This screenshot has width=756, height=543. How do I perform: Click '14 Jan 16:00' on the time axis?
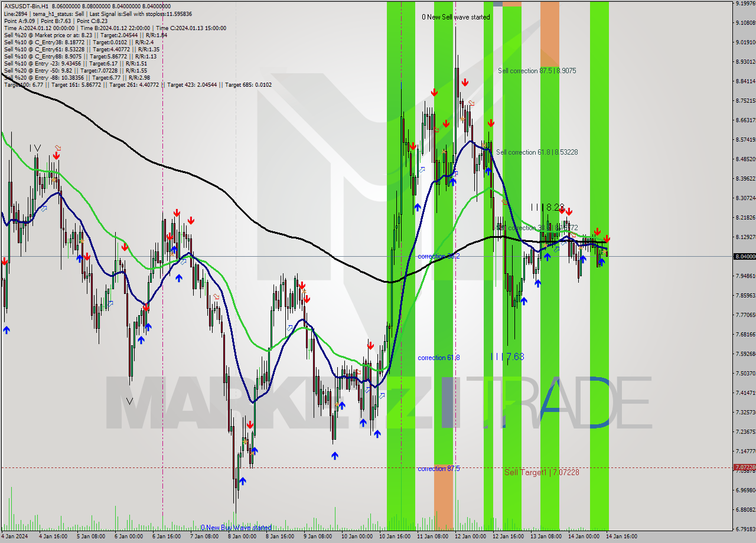coord(621,537)
